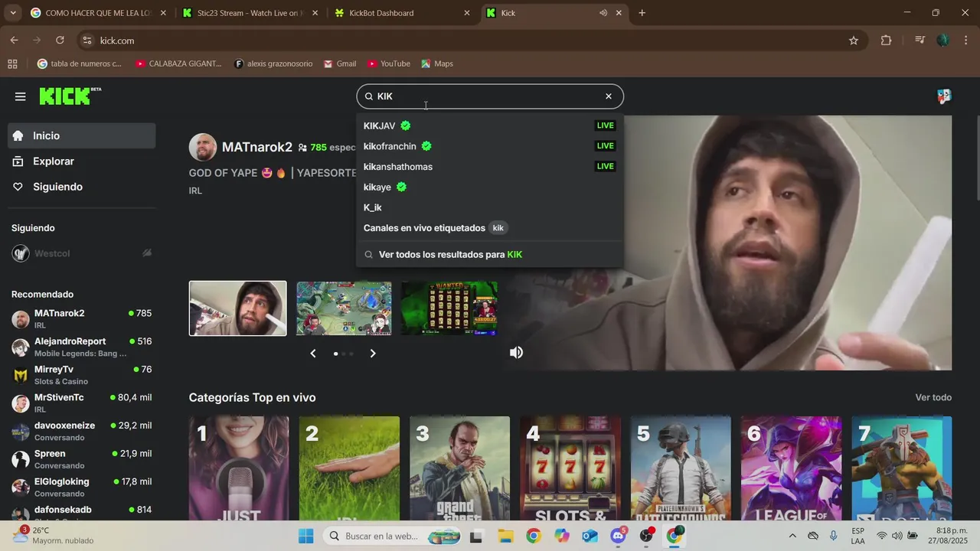
Task: Open ElGlogloking recommended channel
Action: click(x=82, y=487)
